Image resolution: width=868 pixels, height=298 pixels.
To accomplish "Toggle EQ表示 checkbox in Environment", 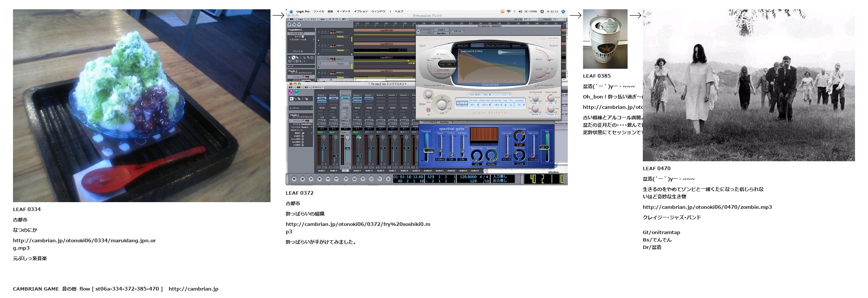I will (x=302, y=136).
